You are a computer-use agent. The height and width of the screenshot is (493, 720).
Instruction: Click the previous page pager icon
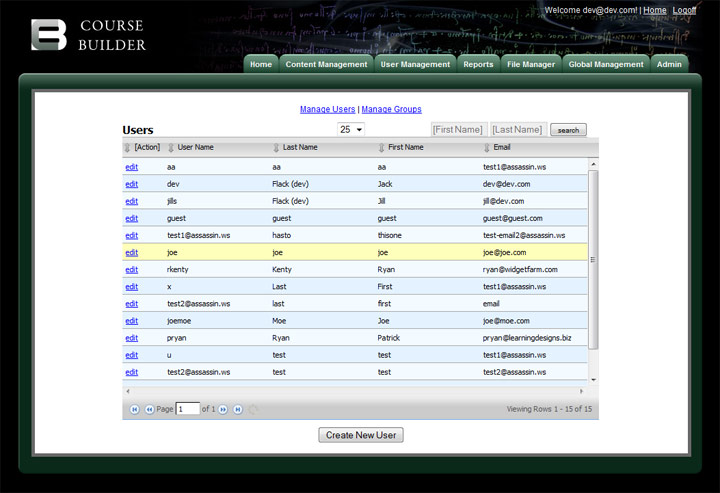pos(149,409)
